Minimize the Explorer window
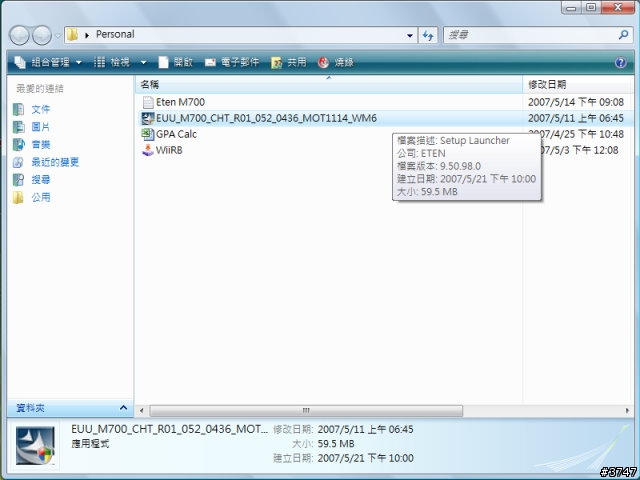 coord(571,8)
